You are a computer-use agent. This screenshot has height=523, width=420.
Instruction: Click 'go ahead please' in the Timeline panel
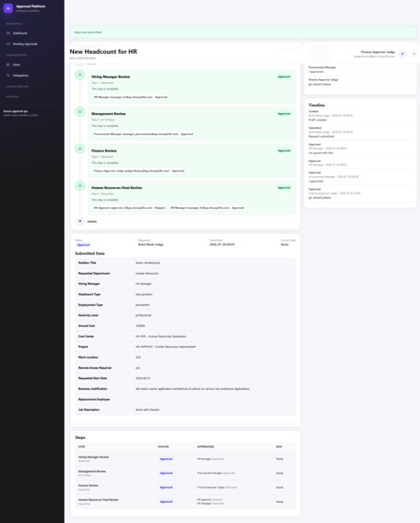[320, 198]
